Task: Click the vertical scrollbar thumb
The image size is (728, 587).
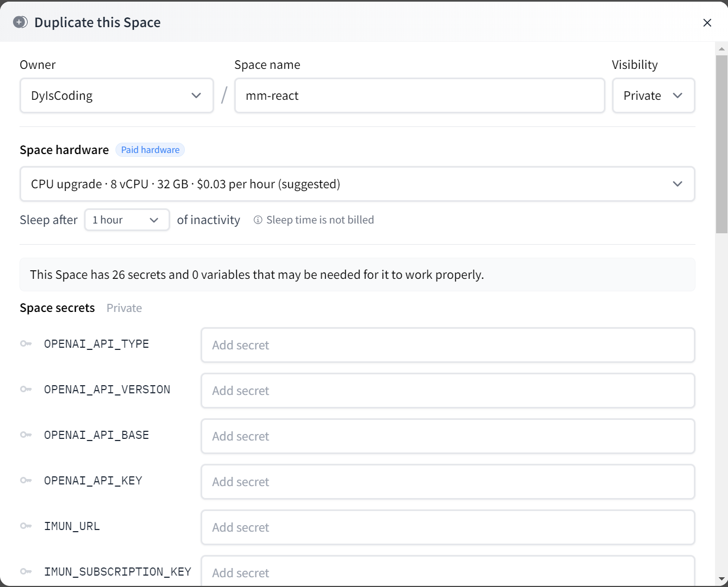Action: pos(721,144)
